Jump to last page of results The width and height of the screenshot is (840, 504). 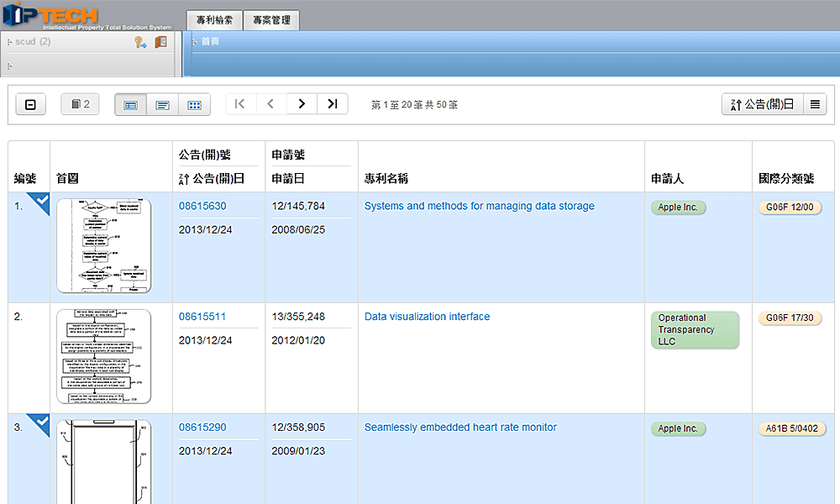(x=333, y=104)
